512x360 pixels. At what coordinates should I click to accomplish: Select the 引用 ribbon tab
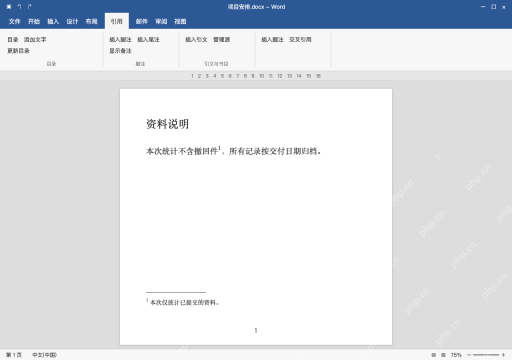click(117, 21)
